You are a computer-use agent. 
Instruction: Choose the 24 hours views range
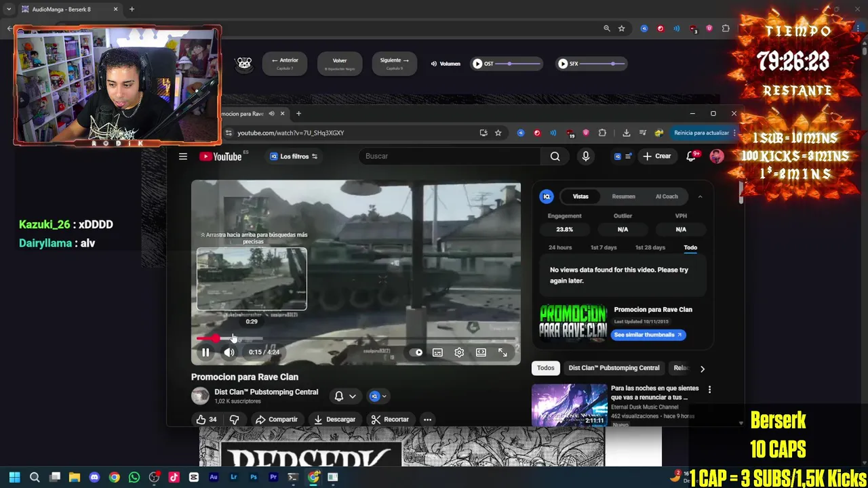tap(560, 247)
